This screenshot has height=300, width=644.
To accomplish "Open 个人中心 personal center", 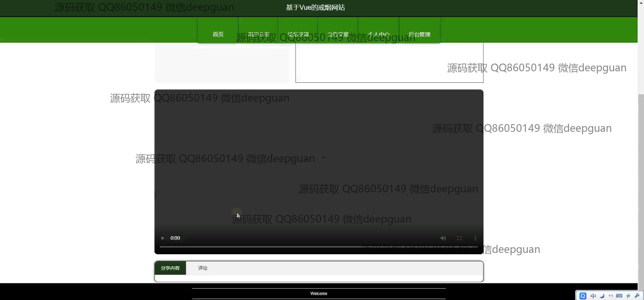I will 379,34.
